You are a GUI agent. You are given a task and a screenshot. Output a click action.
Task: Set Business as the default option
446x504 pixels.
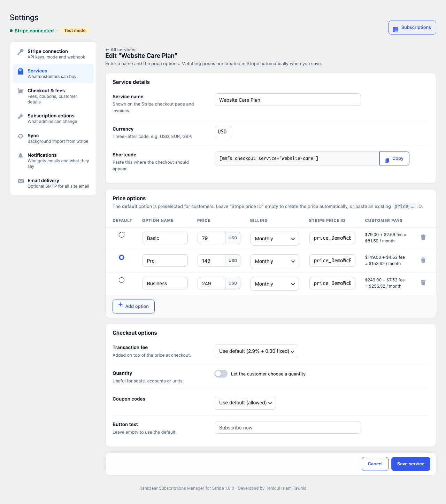pyautogui.click(x=122, y=280)
